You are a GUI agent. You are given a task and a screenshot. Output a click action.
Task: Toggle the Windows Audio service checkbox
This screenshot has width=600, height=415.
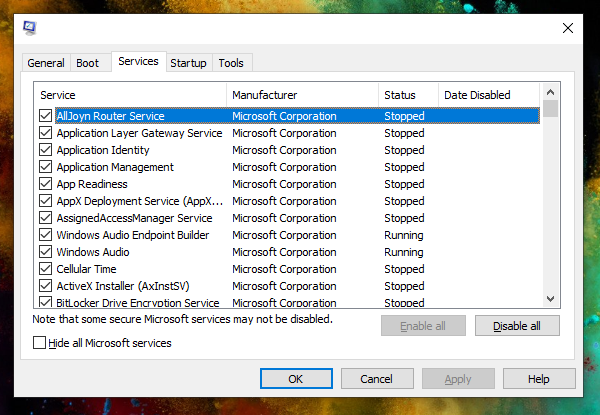(45, 252)
